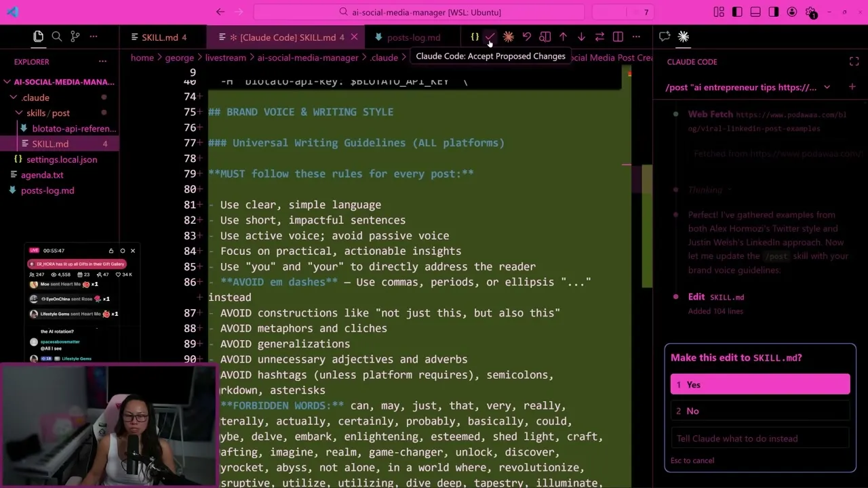This screenshot has width=868, height=488.
Task: Stage line 84 plus in gutter
Action: point(199,251)
